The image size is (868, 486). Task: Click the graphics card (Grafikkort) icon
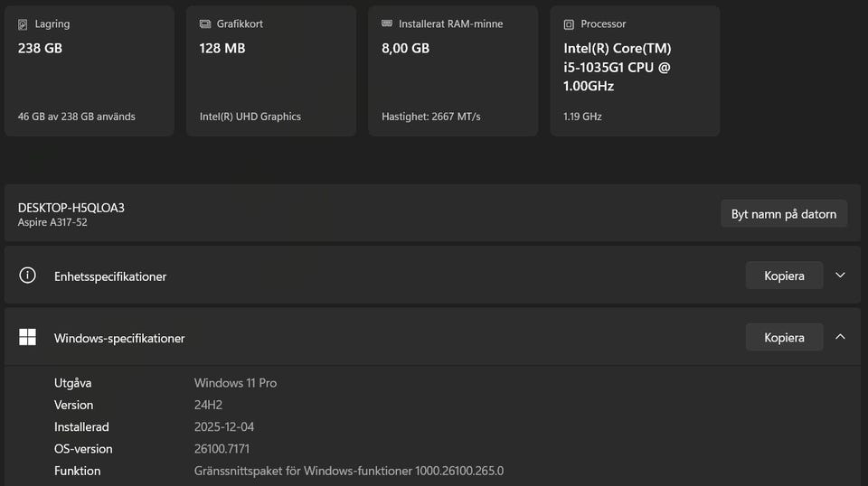coord(205,24)
